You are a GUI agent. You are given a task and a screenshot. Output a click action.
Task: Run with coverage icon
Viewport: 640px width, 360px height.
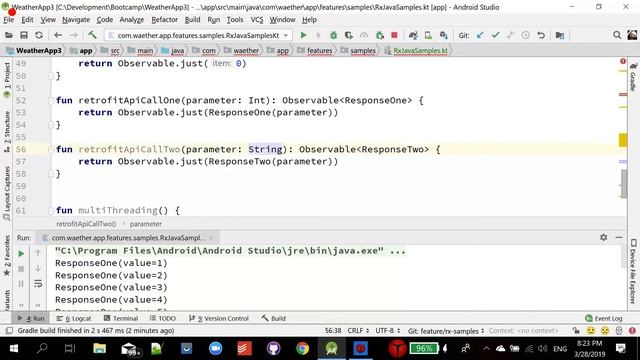point(349,36)
